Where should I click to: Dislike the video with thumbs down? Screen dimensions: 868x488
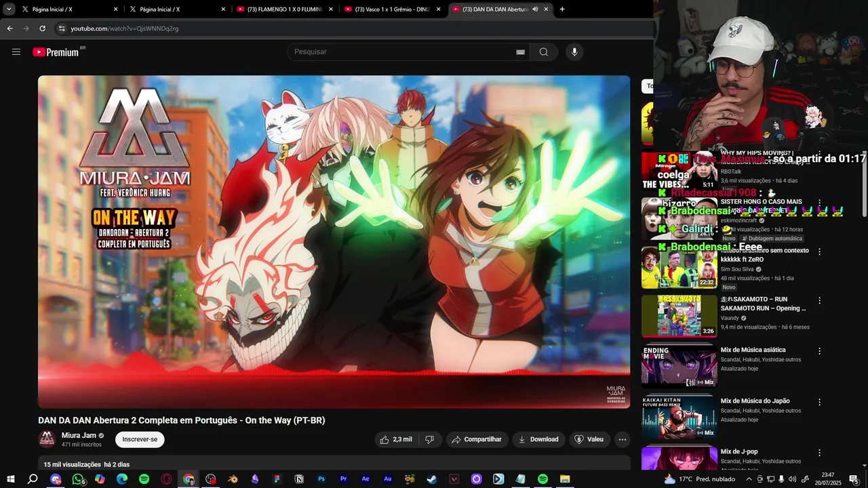430,439
